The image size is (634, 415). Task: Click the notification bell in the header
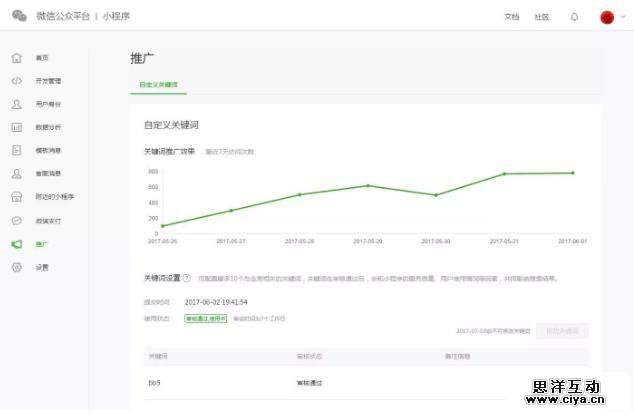(x=574, y=17)
